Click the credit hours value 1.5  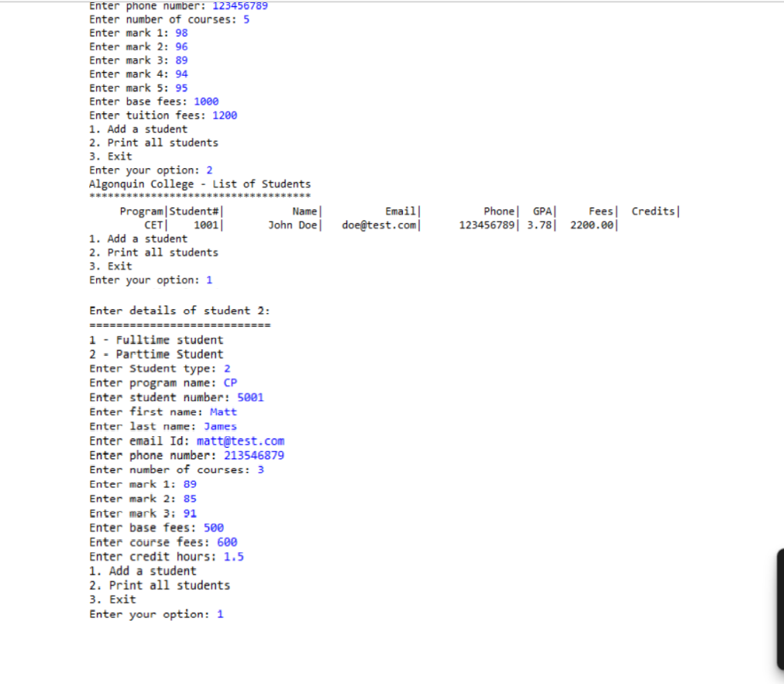(233, 556)
